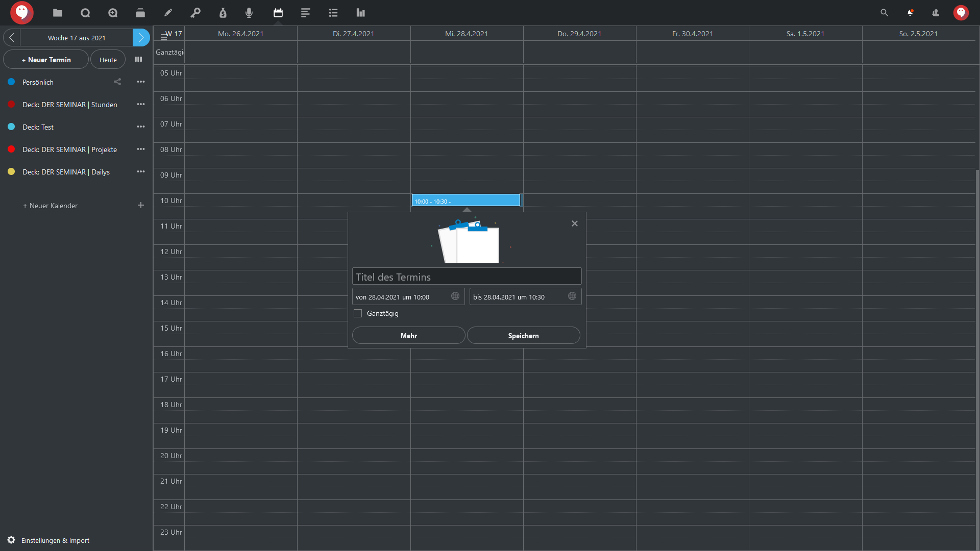Open the money bag app
Viewport: 980px width, 551px height.
tap(223, 13)
